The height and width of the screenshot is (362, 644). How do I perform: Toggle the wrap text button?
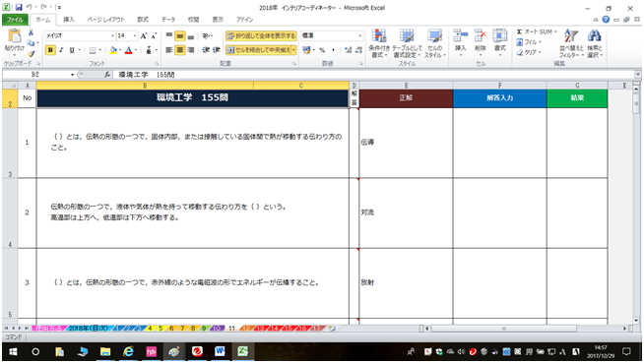click(x=261, y=35)
